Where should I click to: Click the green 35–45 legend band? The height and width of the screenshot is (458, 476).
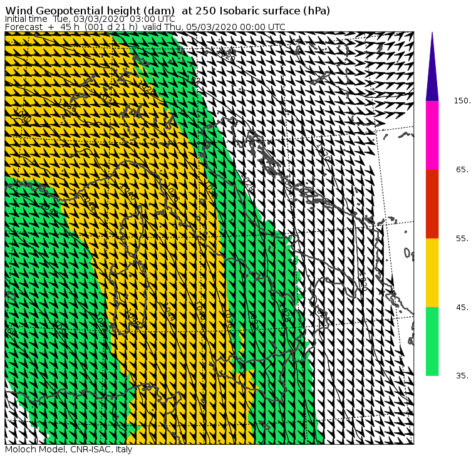pyautogui.click(x=432, y=341)
